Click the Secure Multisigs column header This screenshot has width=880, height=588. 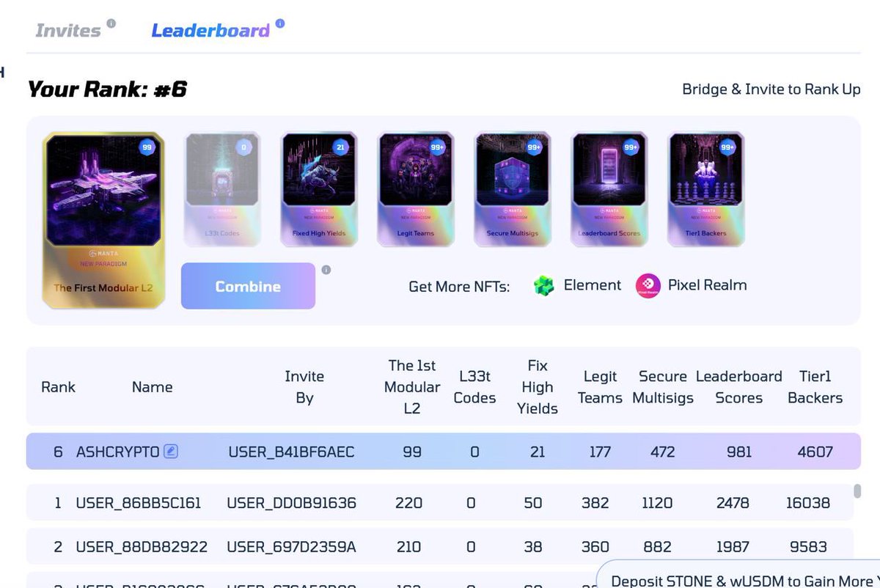point(662,387)
